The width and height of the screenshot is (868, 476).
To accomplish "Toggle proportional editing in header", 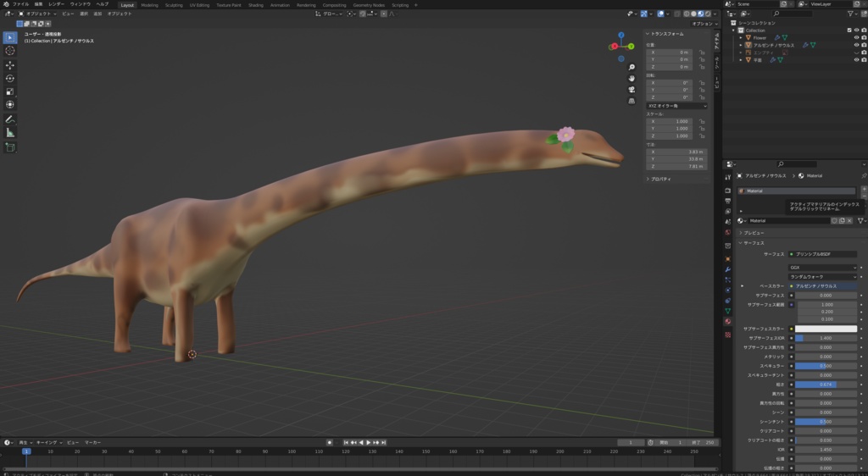I will point(384,14).
